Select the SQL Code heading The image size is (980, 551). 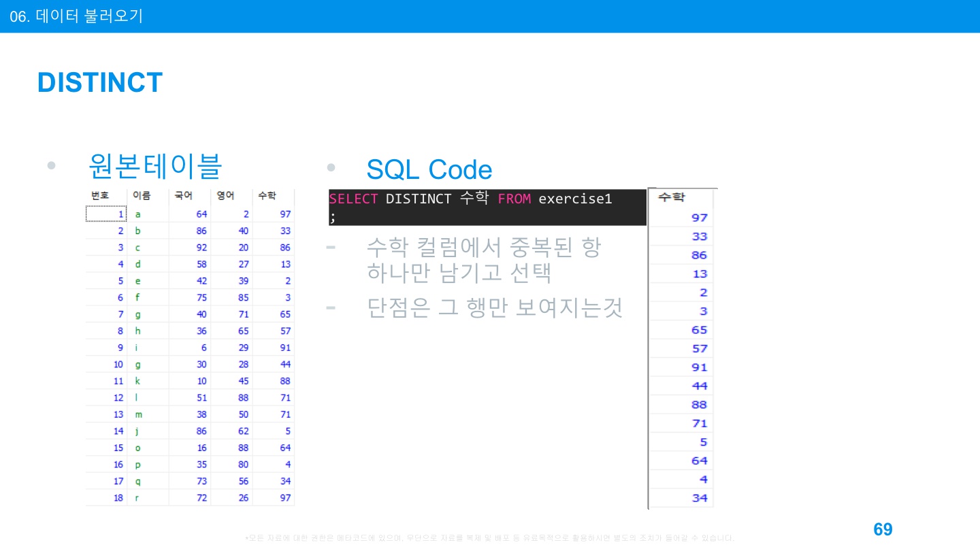429,169
